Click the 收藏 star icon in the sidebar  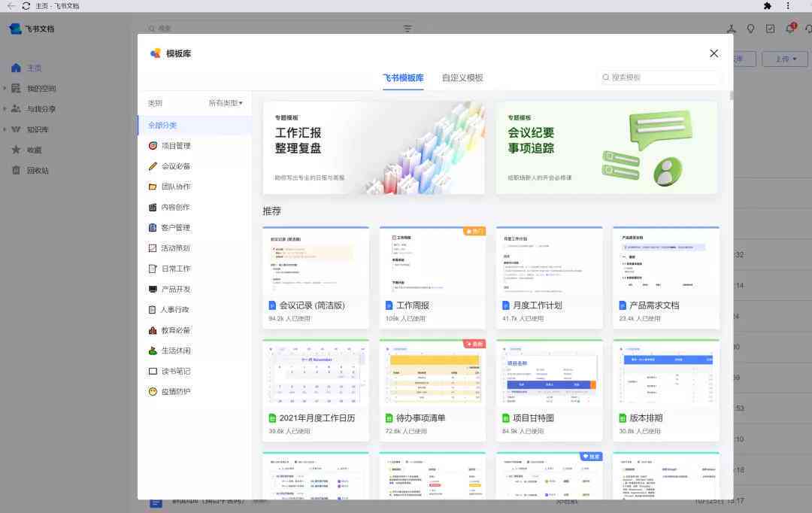pos(16,150)
